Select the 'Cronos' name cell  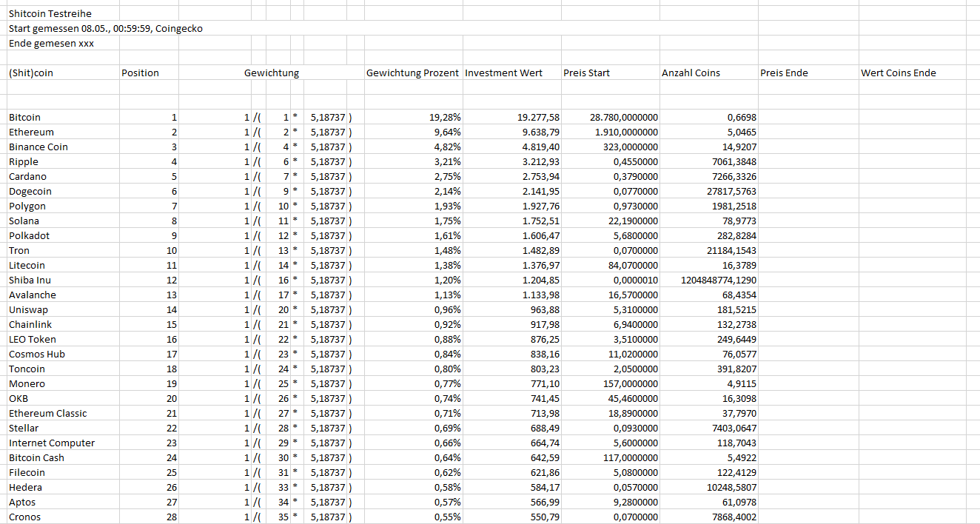click(x=64, y=517)
